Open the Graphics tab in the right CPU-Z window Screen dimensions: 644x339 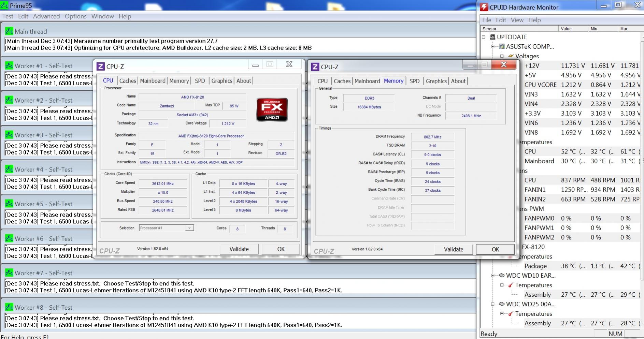436,81
